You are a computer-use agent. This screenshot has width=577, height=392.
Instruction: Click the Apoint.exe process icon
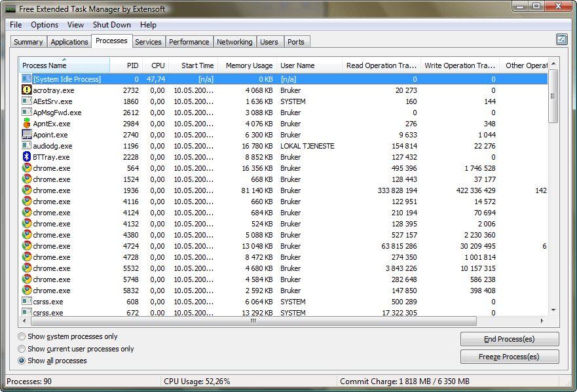pyautogui.click(x=27, y=135)
